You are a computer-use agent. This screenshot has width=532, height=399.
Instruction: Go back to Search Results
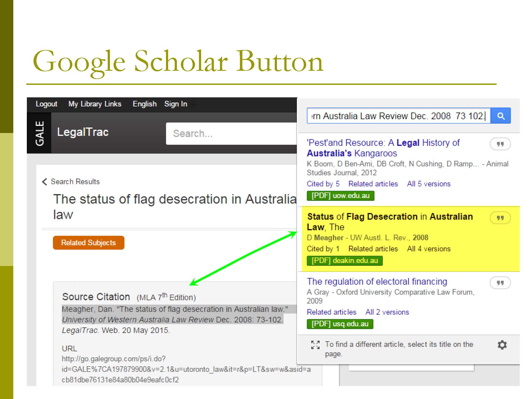[x=75, y=182]
